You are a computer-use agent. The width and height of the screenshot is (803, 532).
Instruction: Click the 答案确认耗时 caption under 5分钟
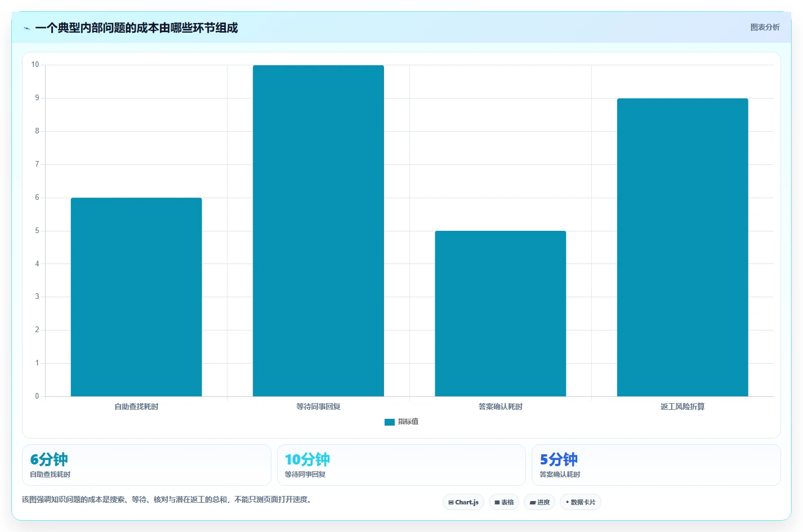(x=560, y=475)
